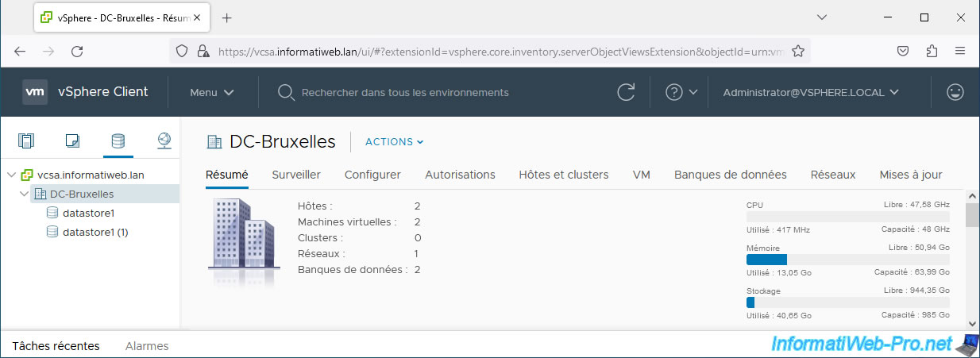Click the Utilisé : 417 MHz value
The height and width of the screenshot is (358, 980).
click(x=778, y=229)
